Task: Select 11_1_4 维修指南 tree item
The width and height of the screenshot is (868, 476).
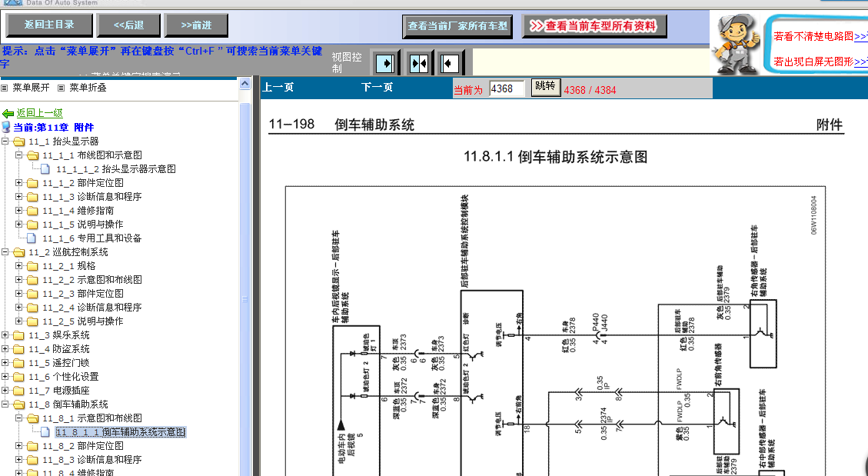Action: [78, 211]
